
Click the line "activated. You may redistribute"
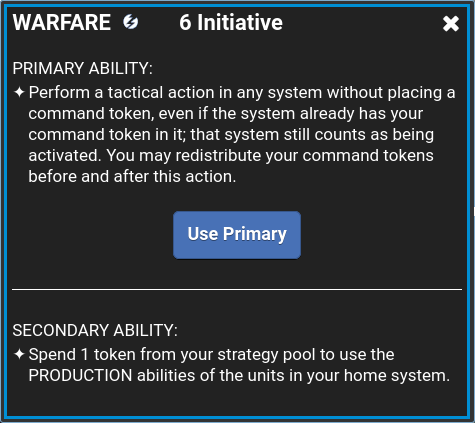point(231,156)
